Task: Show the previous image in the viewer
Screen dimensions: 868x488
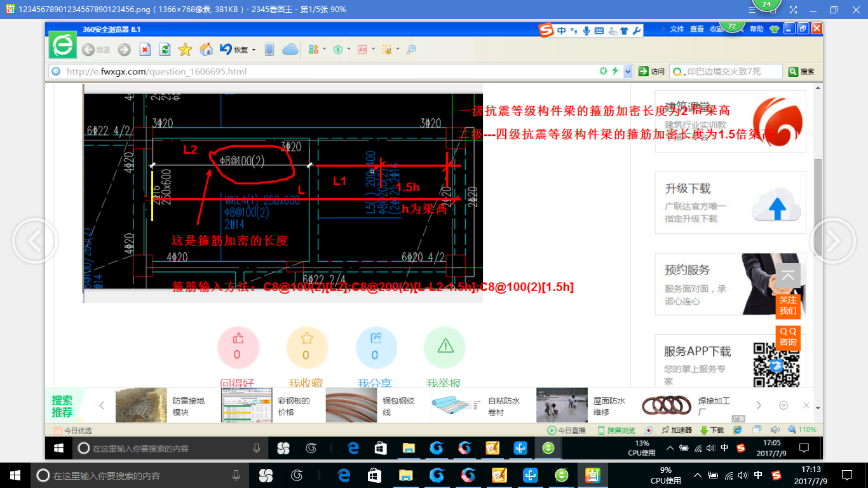Action: [x=36, y=241]
